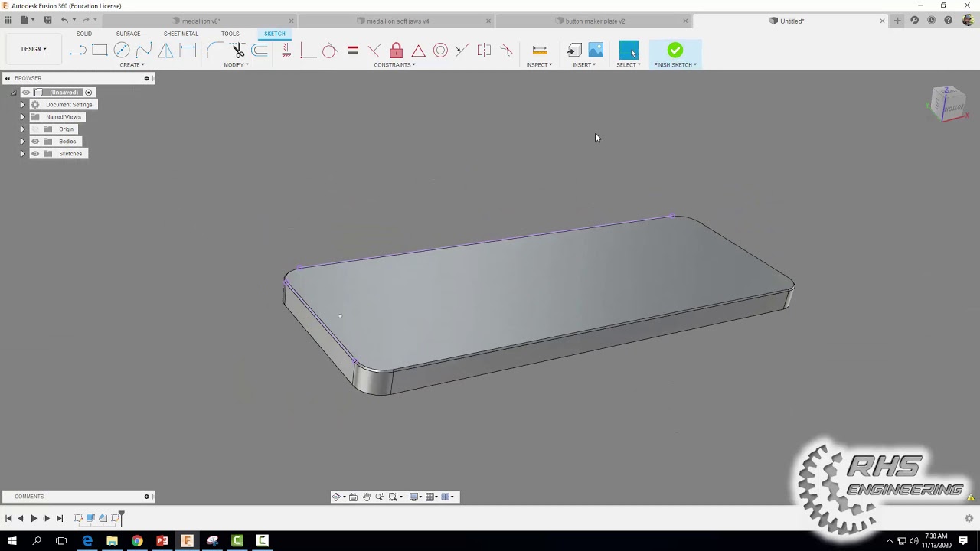Viewport: 980px width, 551px height.
Task: Hide the Sketches folder
Action: coord(35,154)
